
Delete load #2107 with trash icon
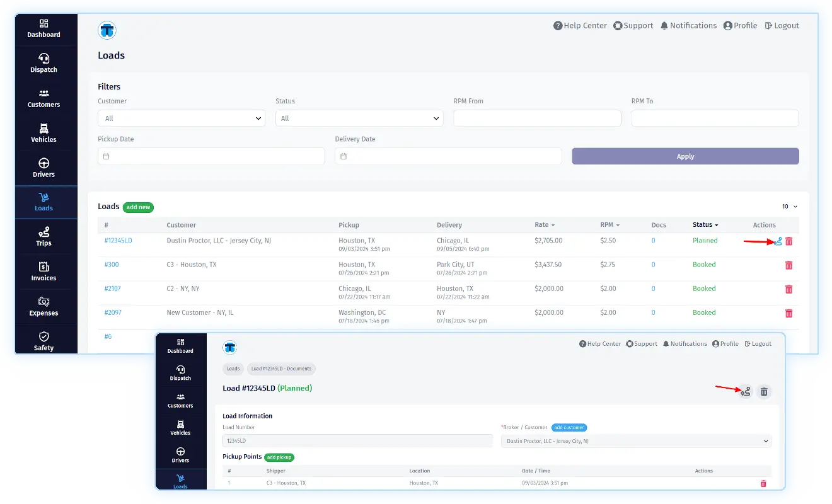coord(789,289)
